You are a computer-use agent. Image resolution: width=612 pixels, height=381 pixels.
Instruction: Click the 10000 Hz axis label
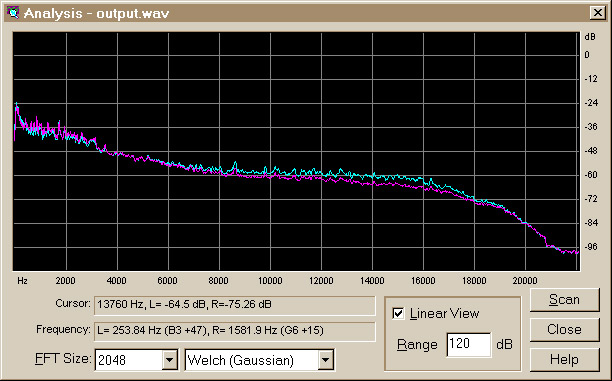coord(270,281)
